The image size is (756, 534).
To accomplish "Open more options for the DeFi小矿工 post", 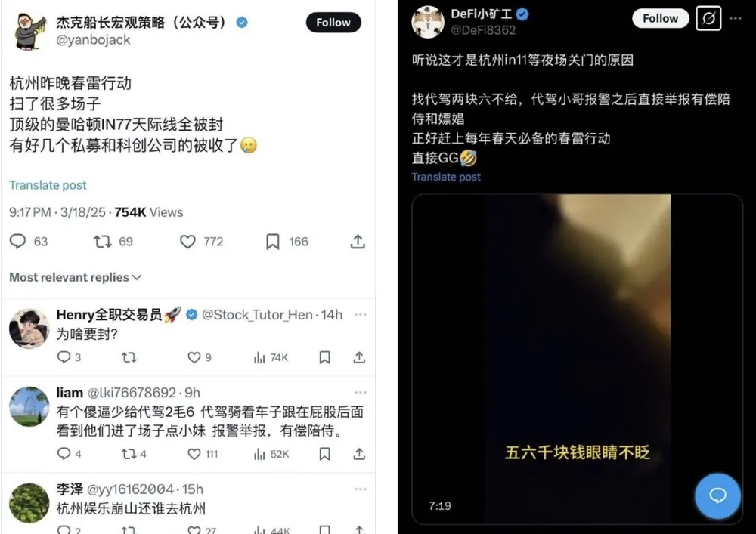I will tap(736, 18).
